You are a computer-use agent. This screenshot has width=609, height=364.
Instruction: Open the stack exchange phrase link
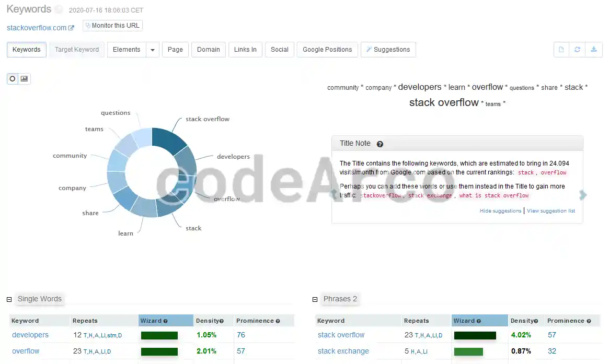(x=343, y=351)
